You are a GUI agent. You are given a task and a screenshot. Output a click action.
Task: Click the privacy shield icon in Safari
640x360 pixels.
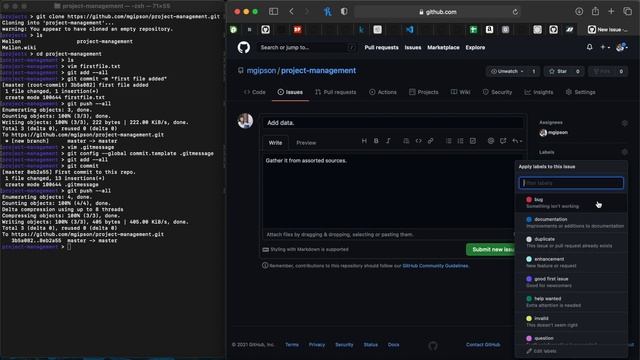[x=344, y=12]
